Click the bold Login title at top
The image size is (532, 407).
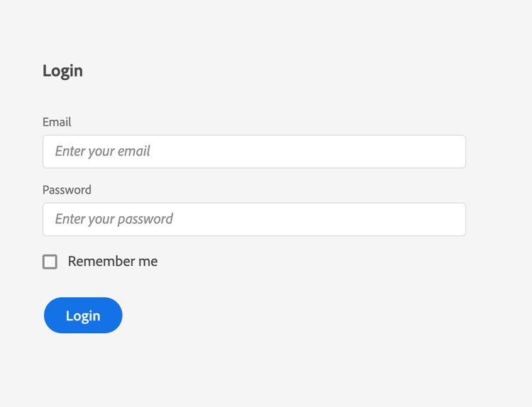(x=62, y=71)
